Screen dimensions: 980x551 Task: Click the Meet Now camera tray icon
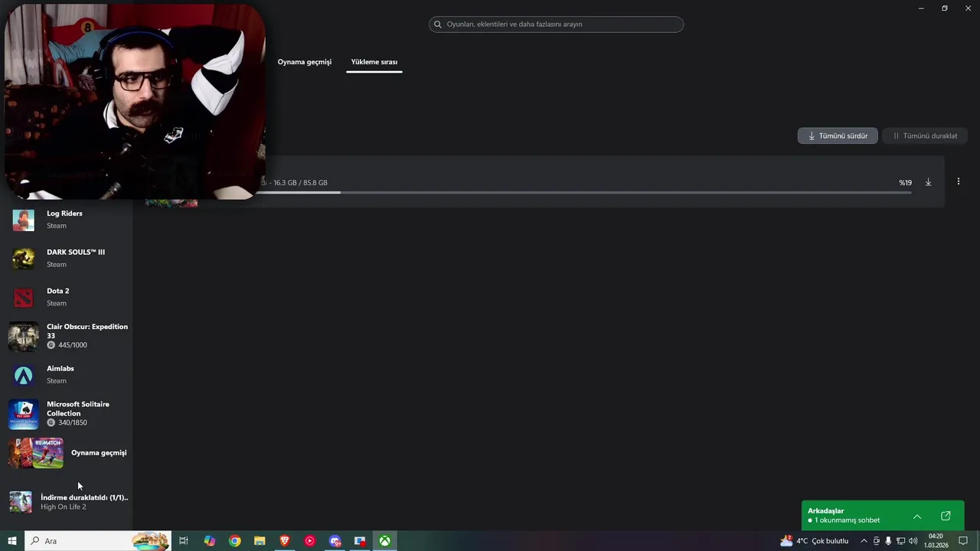pos(877,541)
